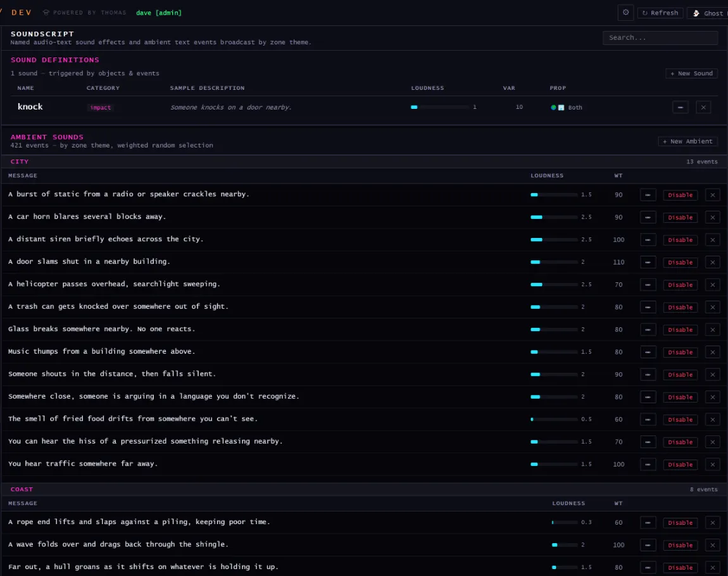Disable the arguing in a language event

pyautogui.click(x=680, y=397)
